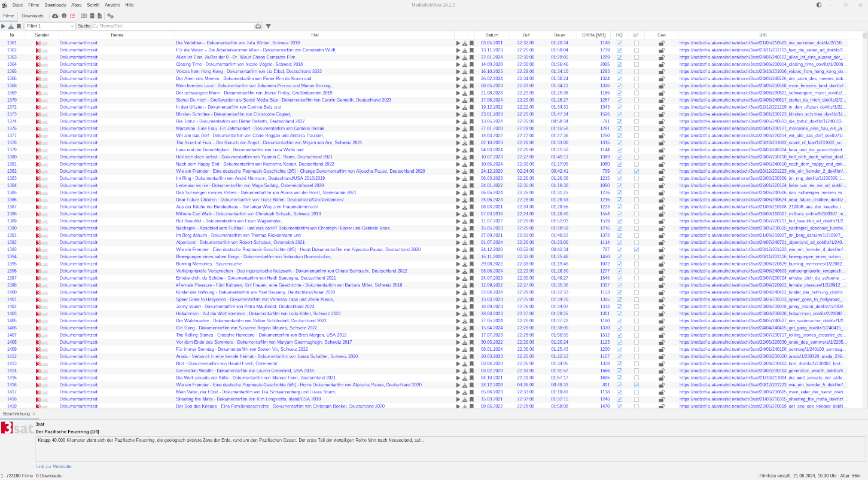Open the Datei menu
This screenshot has width=868, height=480.
tap(17, 5)
